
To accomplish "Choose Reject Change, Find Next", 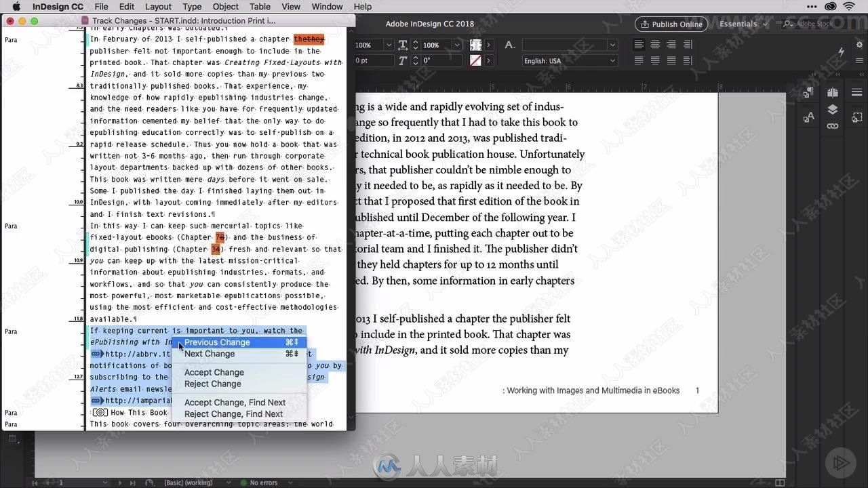I will pos(238,414).
